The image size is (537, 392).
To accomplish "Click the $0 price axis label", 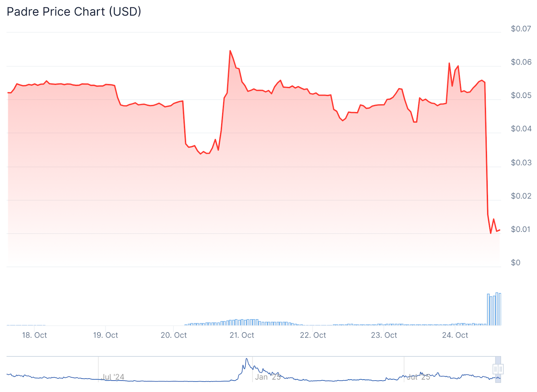I will pos(516,263).
